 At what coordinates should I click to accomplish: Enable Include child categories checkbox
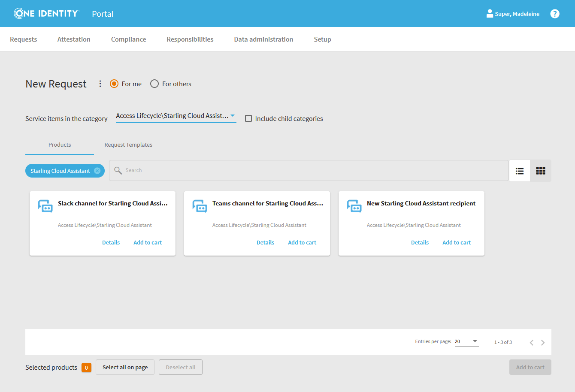(x=248, y=118)
